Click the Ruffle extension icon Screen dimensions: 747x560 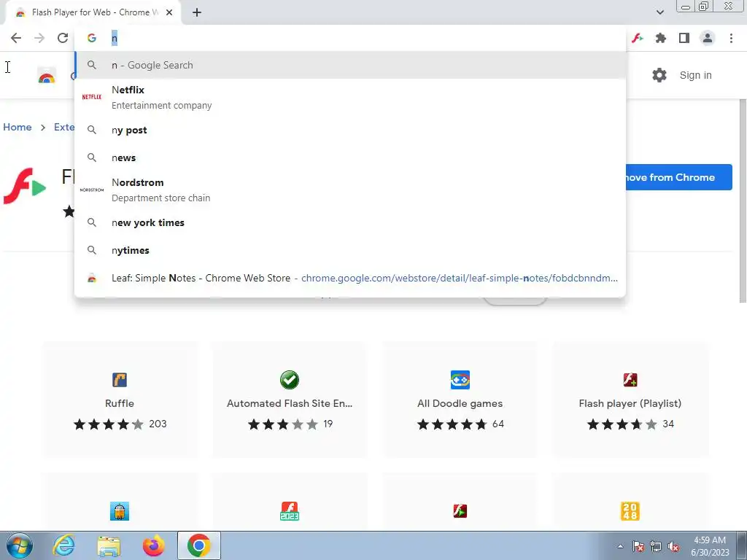click(x=120, y=380)
